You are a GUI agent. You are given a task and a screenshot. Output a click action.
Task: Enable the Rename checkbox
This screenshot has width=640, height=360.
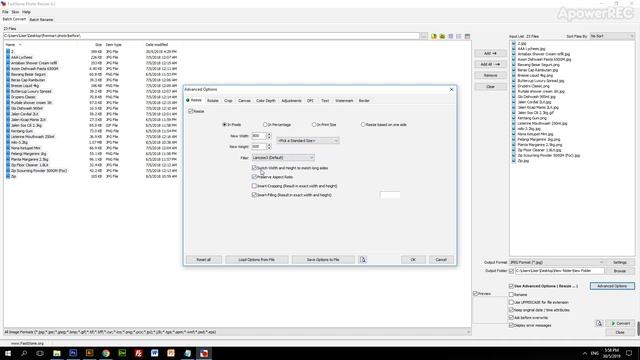[x=511, y=294]
